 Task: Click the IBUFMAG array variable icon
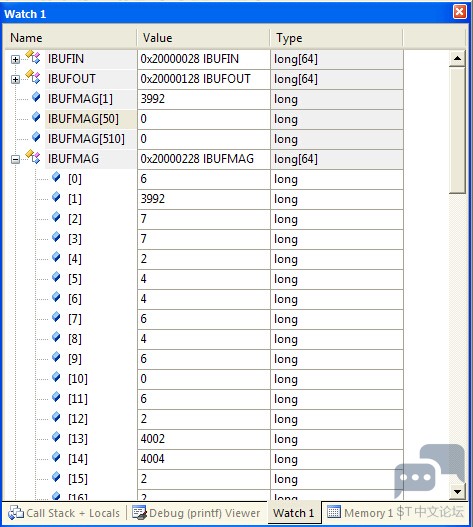point(33,157)
